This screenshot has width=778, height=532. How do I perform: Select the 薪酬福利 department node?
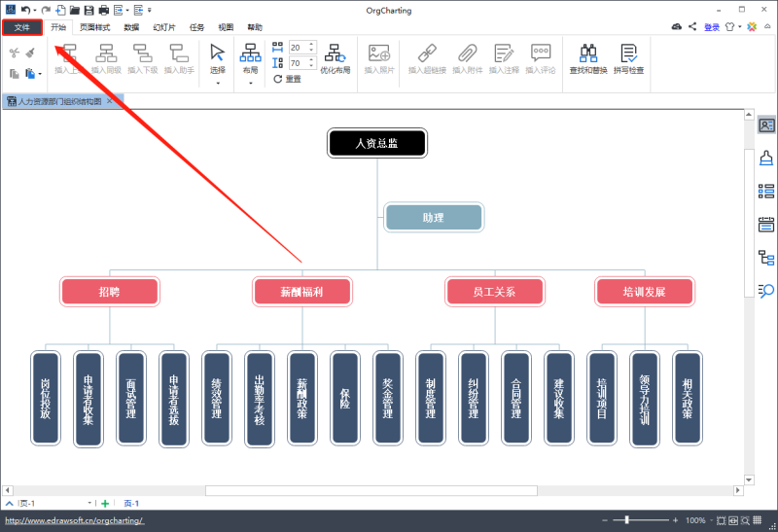pos(302,292)
